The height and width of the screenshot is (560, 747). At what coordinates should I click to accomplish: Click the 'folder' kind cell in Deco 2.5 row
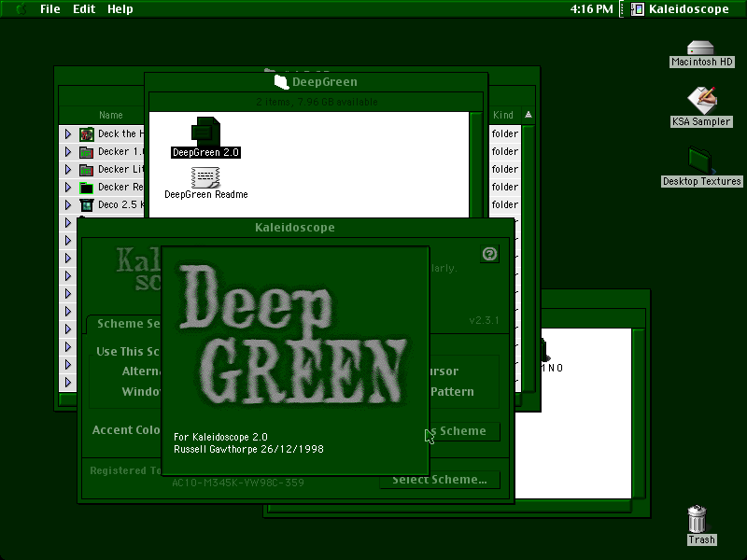[x=504, y=204]
